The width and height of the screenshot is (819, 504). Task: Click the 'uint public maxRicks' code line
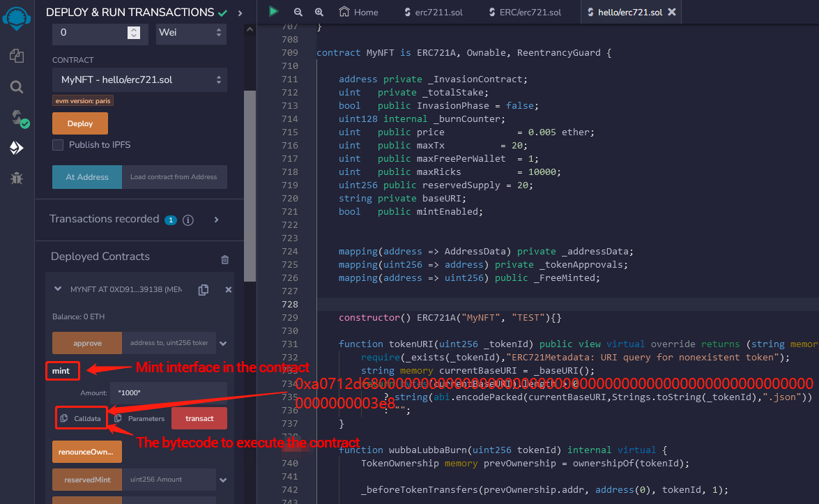pos(450,171)
